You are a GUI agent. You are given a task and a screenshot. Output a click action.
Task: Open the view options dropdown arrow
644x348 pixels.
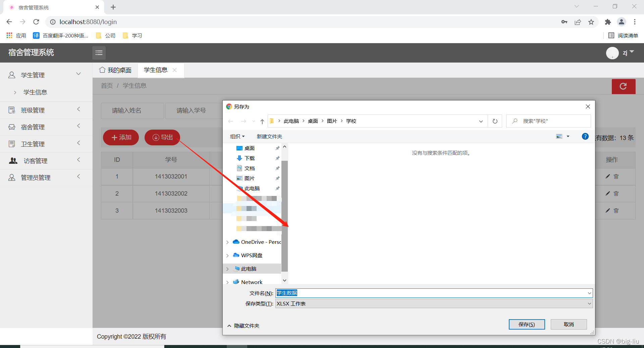pos(568,136)
